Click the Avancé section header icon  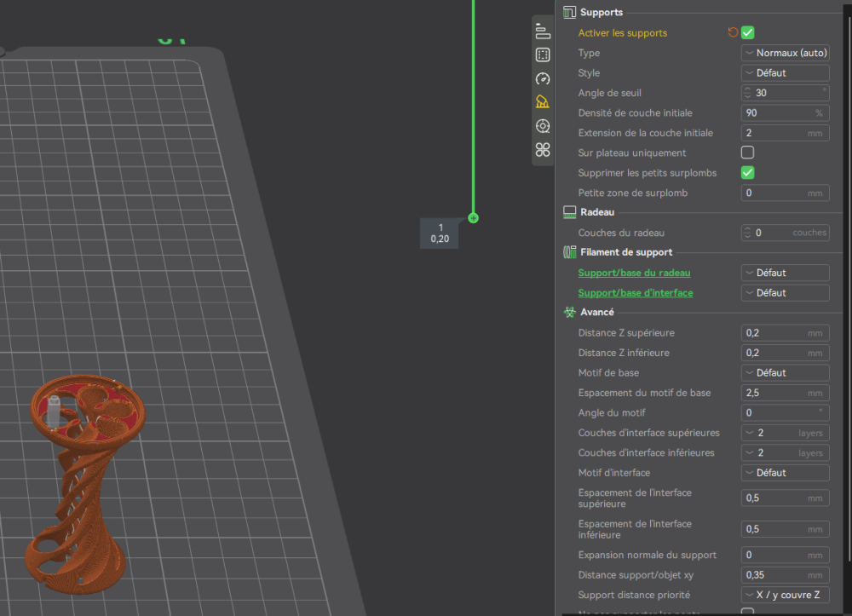point(569,313)
